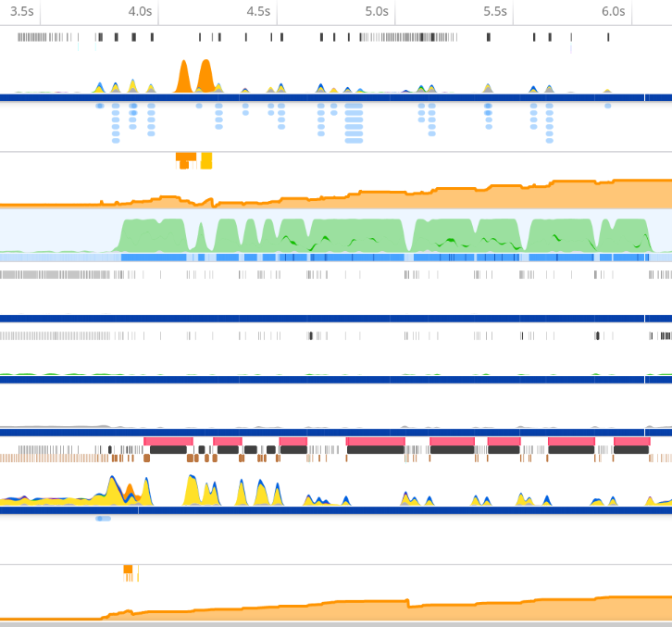Click the 3.5s label on the time ruler
This screenshot has height=627, width=672.
(22, 12)
